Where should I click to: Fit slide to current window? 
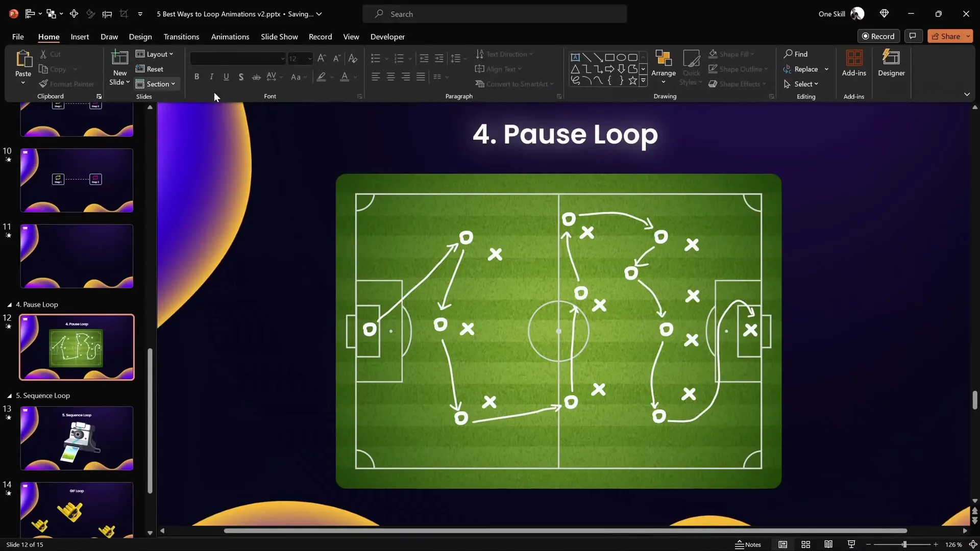[973, 544]
